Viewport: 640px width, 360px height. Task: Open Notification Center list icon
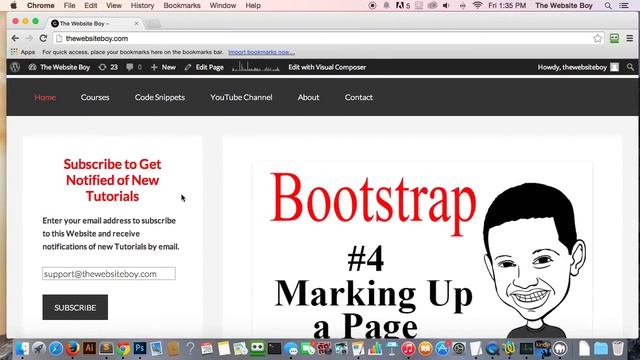pos(624,5)
